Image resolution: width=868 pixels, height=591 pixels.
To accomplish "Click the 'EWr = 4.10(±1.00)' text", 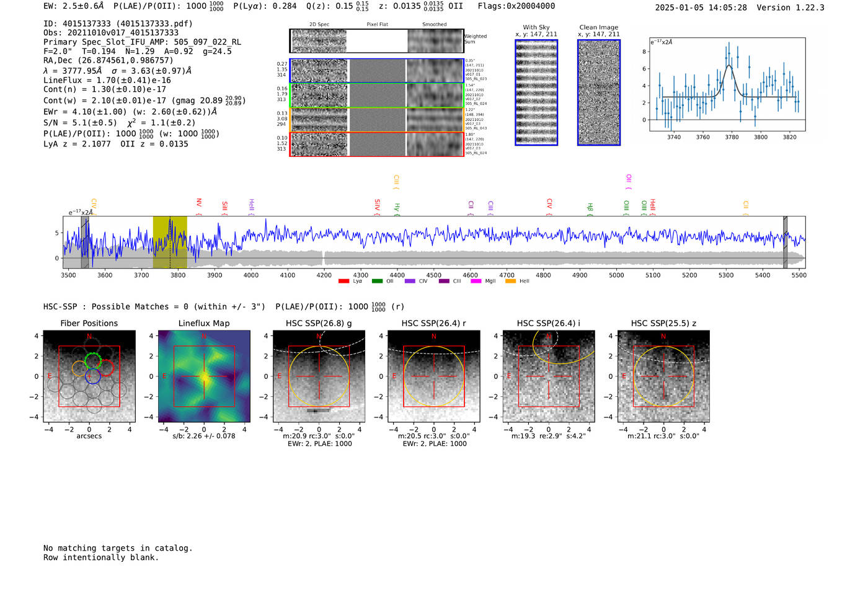I will click(130, 112).
